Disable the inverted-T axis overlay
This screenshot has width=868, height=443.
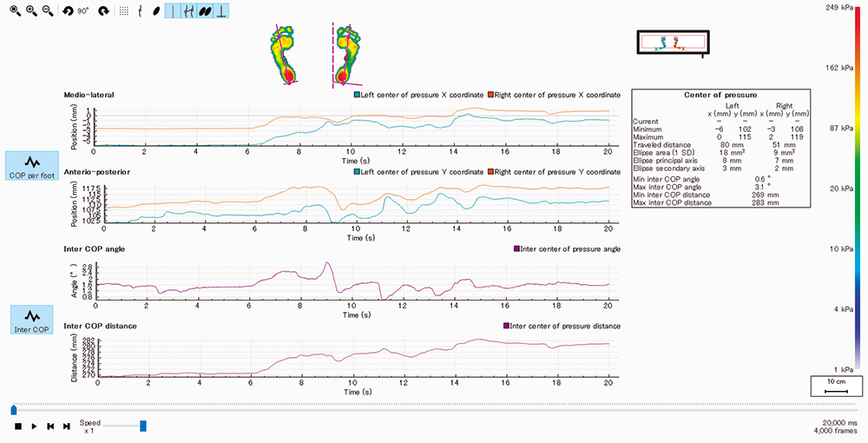click(221, 11)
